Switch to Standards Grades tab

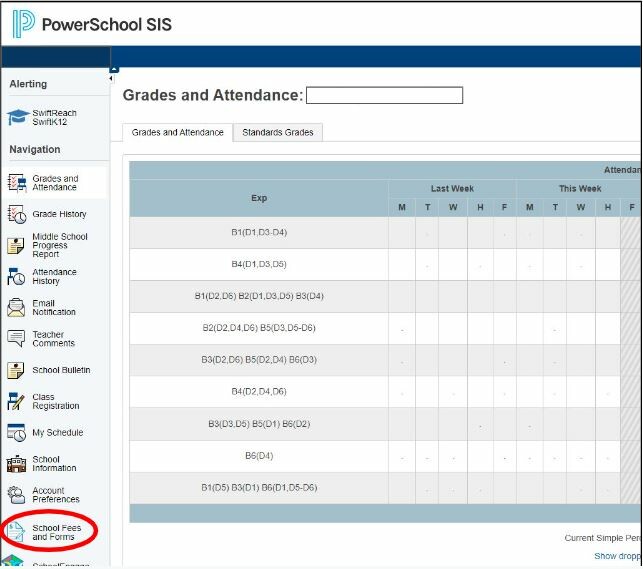(x=278, y=132)
